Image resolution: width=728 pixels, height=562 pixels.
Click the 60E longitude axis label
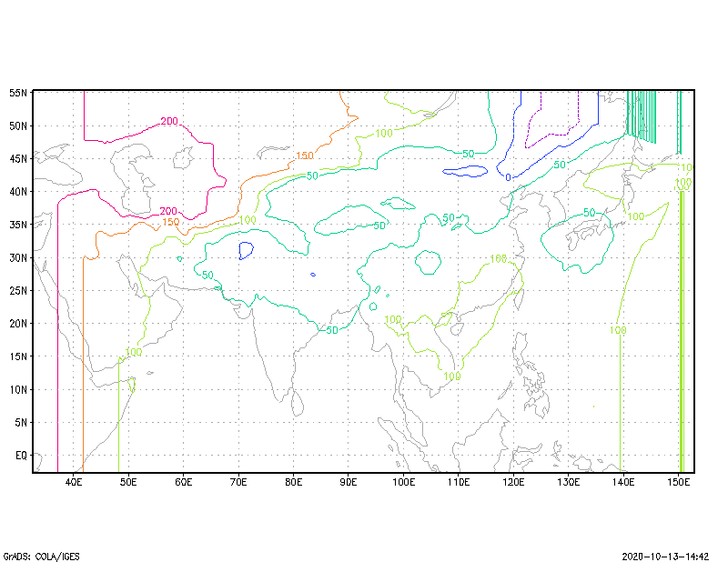[184, 482]
